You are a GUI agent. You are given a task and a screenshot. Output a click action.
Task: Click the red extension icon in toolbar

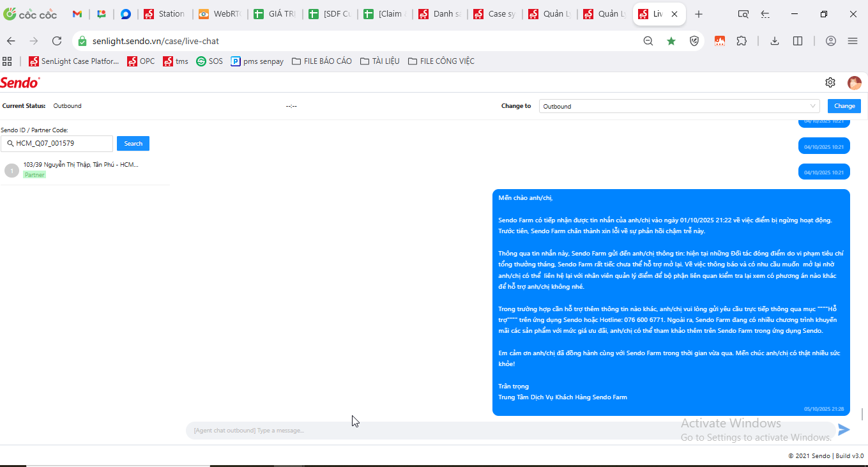tap(720, 41)
